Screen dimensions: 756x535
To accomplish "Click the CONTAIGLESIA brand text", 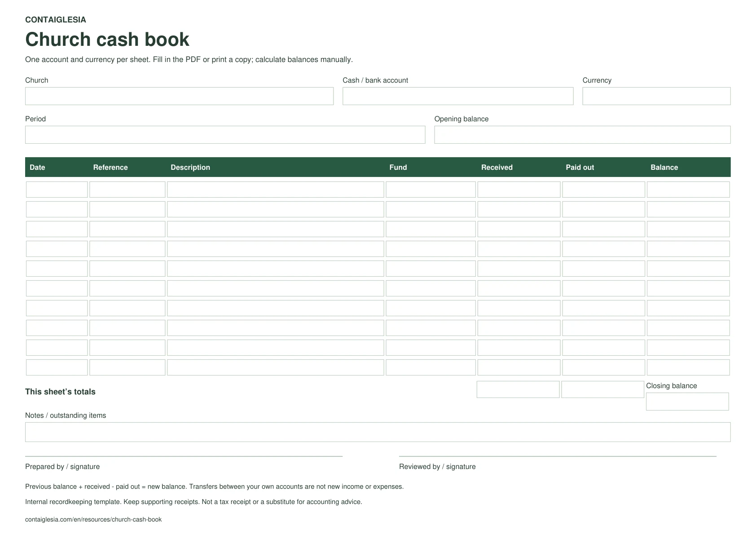I will point(56,20).
